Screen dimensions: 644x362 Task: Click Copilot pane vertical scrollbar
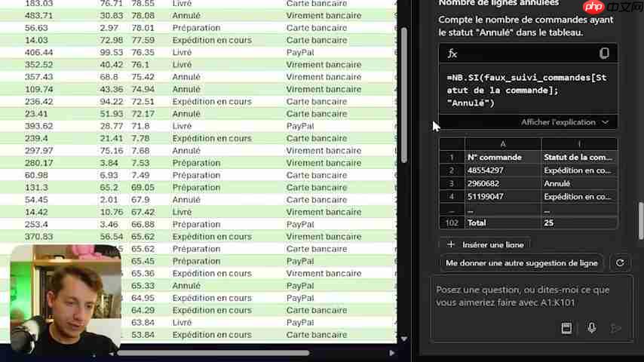pos(641,220)
